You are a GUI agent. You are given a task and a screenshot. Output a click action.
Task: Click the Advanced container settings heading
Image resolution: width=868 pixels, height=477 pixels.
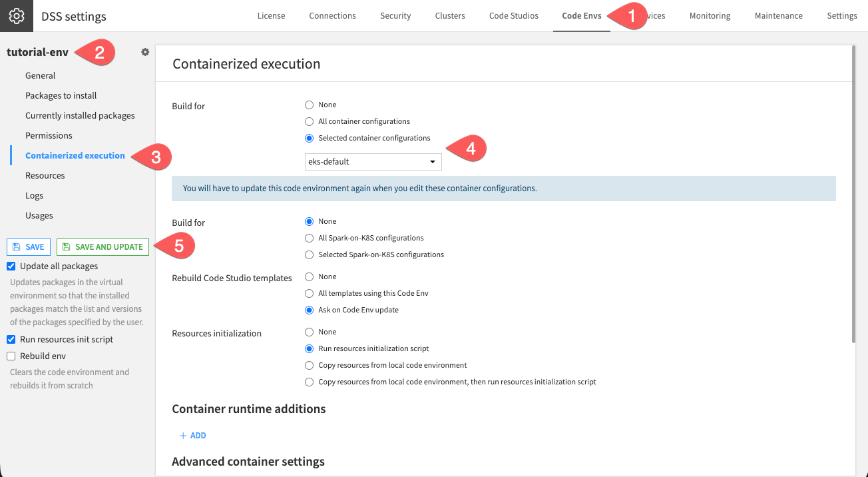pos(248,461)
